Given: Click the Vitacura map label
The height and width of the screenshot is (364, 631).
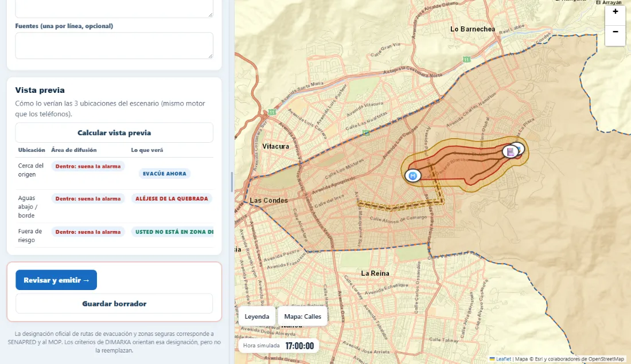Looking at the screenshot, I should 276,146.
